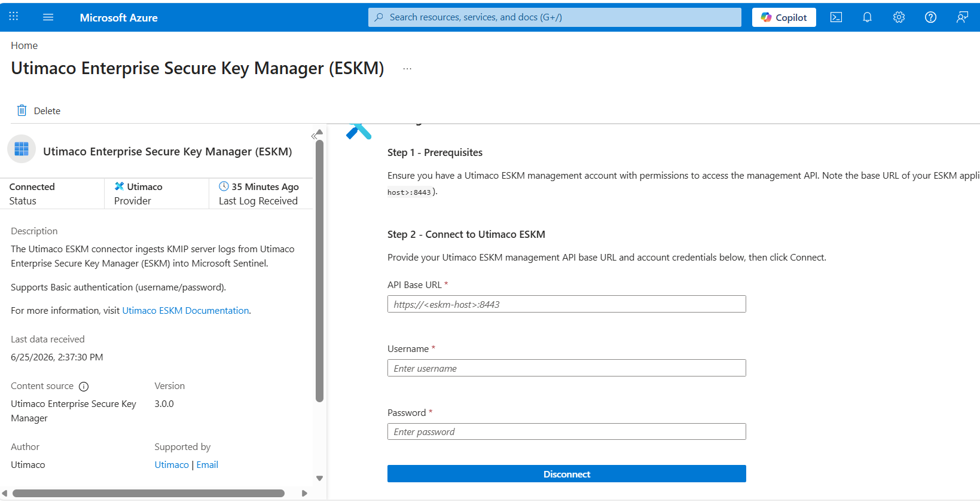The image size is (980, 502).
Task: Click the left pane vertical scrollbar
Action: click(319, 271)
